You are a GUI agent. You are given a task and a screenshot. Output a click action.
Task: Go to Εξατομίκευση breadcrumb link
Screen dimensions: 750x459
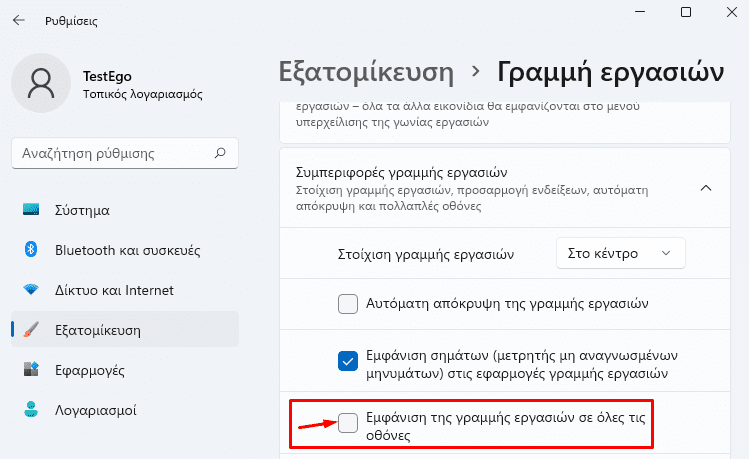coord(366,72)
